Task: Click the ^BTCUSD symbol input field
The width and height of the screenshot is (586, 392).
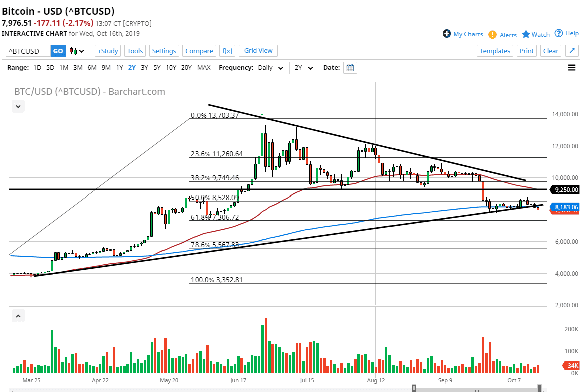Action: (28, 51)
